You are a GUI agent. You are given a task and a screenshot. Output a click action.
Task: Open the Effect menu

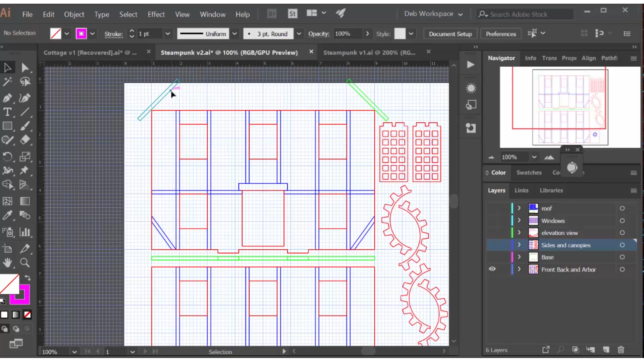tap(156, 14)
